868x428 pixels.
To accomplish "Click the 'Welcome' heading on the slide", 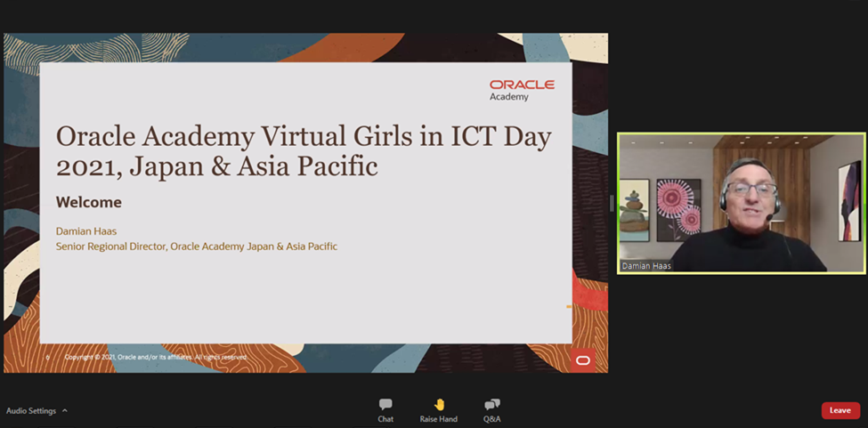I will coord(89,202).
